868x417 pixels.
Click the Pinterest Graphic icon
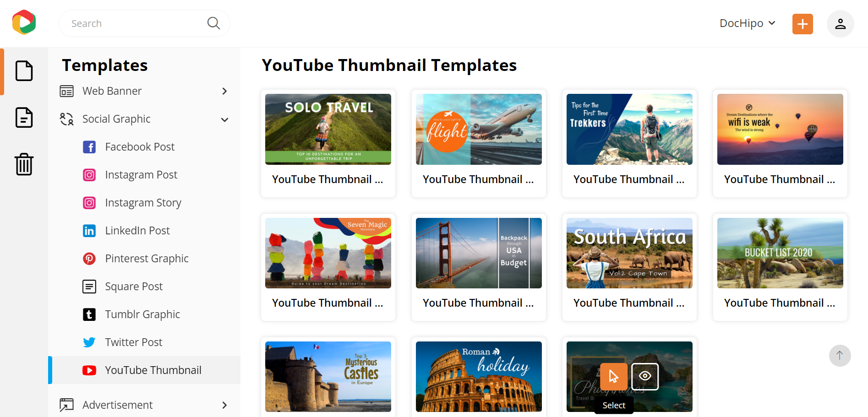[89, 258]
